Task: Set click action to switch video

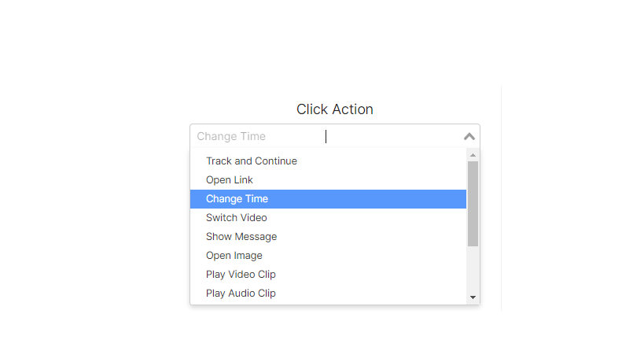Action: click(237, 218)
